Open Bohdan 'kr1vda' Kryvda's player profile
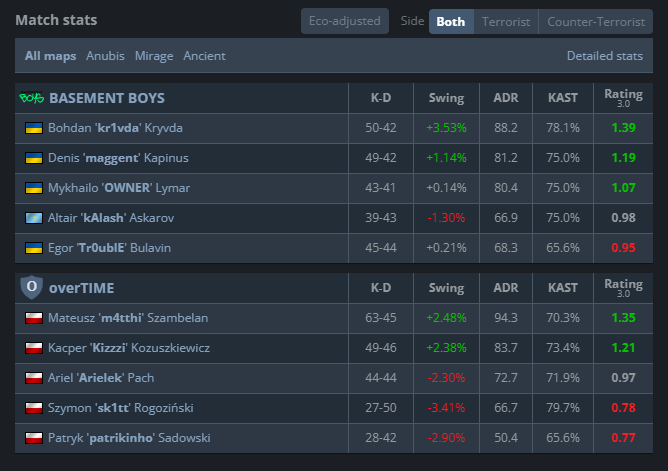 point(115,128)
